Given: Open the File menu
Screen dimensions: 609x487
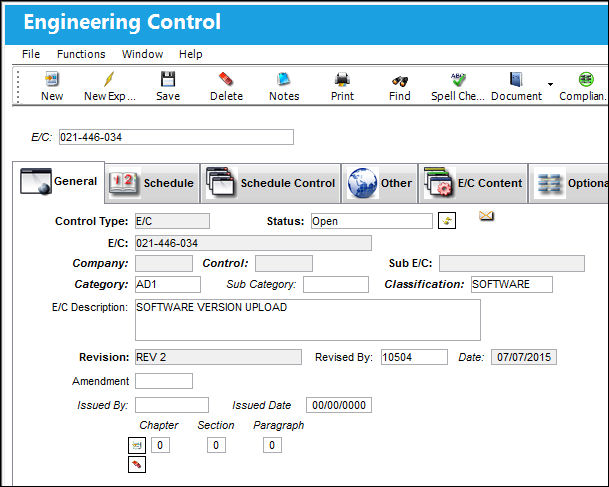Looking at the screenshot, I should (x=31, y=54).
